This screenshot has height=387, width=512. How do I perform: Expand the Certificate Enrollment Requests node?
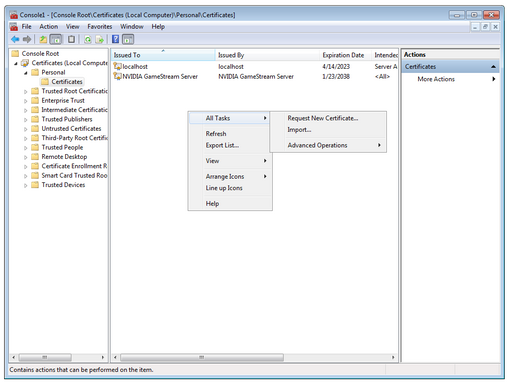(26, 166)
